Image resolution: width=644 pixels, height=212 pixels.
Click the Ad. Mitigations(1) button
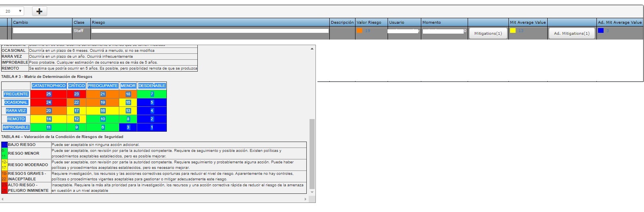[571, 34]
